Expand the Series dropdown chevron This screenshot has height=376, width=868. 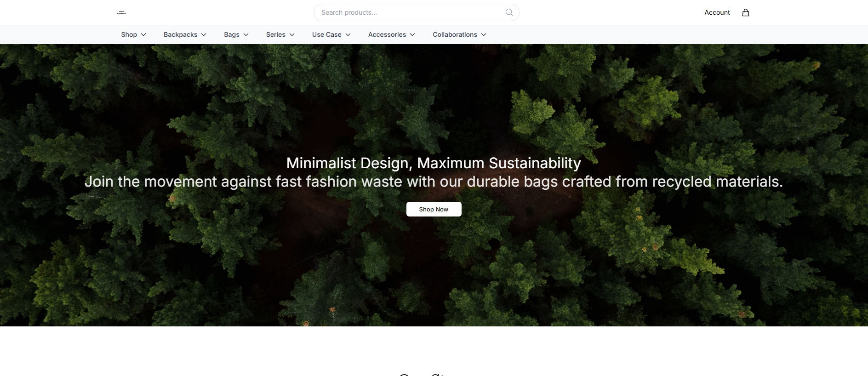(292, 34)
